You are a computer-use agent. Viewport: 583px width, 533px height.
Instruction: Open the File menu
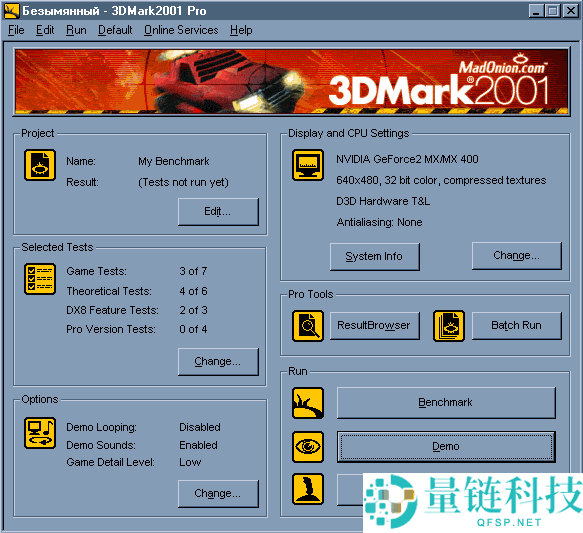(16, 30)
